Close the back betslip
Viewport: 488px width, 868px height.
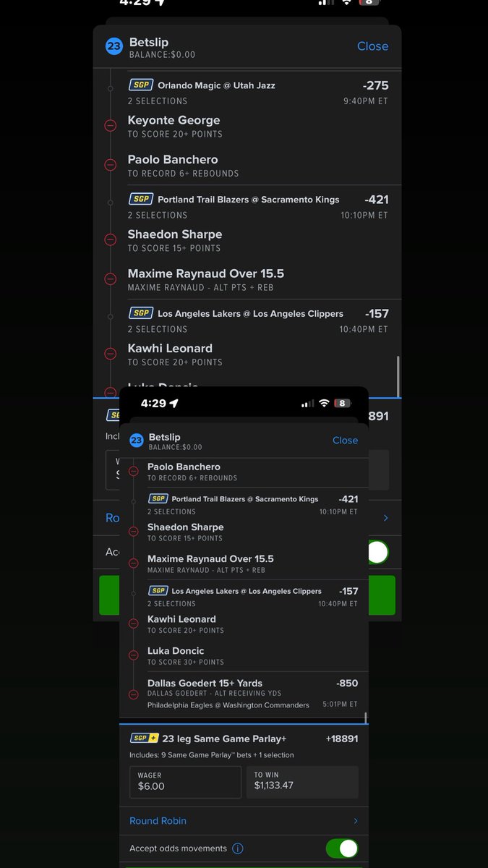373,46
